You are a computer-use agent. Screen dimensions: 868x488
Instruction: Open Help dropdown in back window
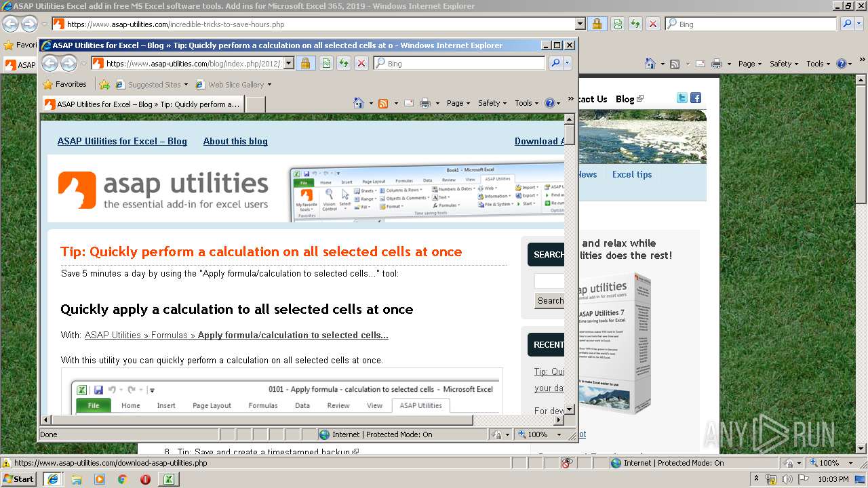850,64
